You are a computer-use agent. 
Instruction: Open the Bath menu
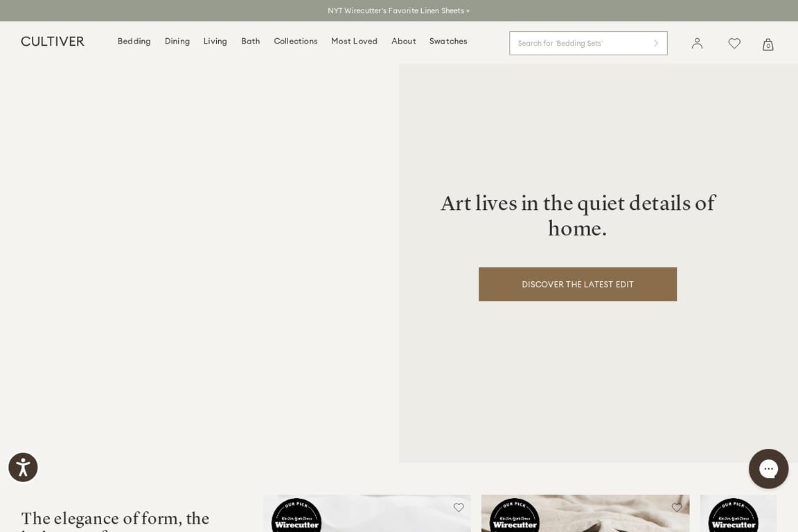pos(250,42)
